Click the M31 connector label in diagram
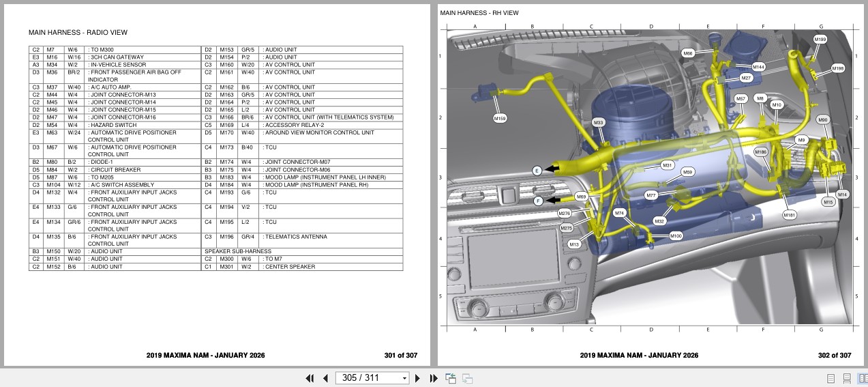The width and height of the screenshot is (868, 387). pos(668,165)
